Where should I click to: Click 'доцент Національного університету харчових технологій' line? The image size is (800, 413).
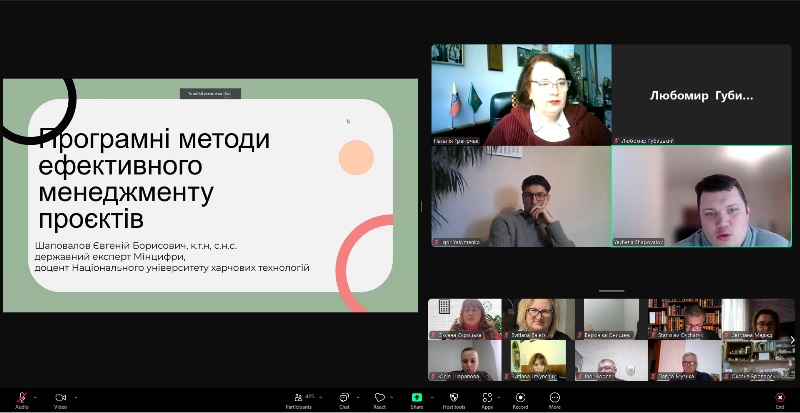(172, 268)
